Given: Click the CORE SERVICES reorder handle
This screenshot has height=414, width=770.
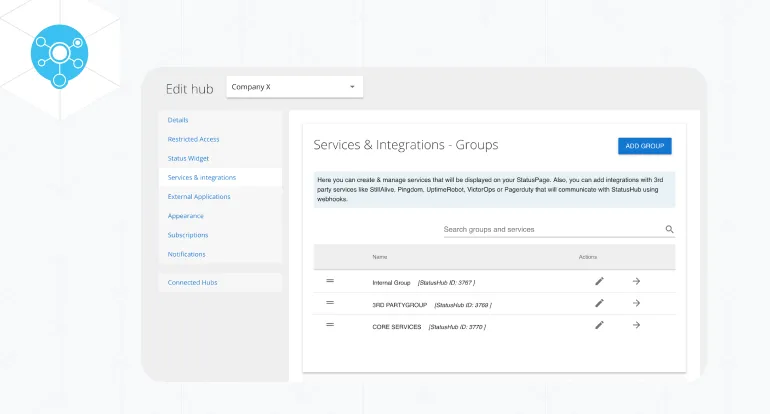Looking at the screenshot, I should pyautogui.click(x=330, y=325).
